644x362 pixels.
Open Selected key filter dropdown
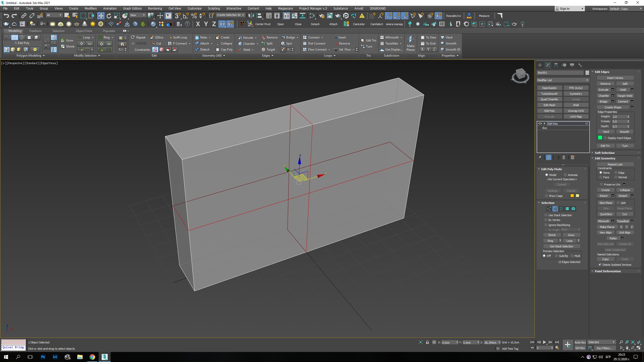pyautogui.click(x=601, y=342)
